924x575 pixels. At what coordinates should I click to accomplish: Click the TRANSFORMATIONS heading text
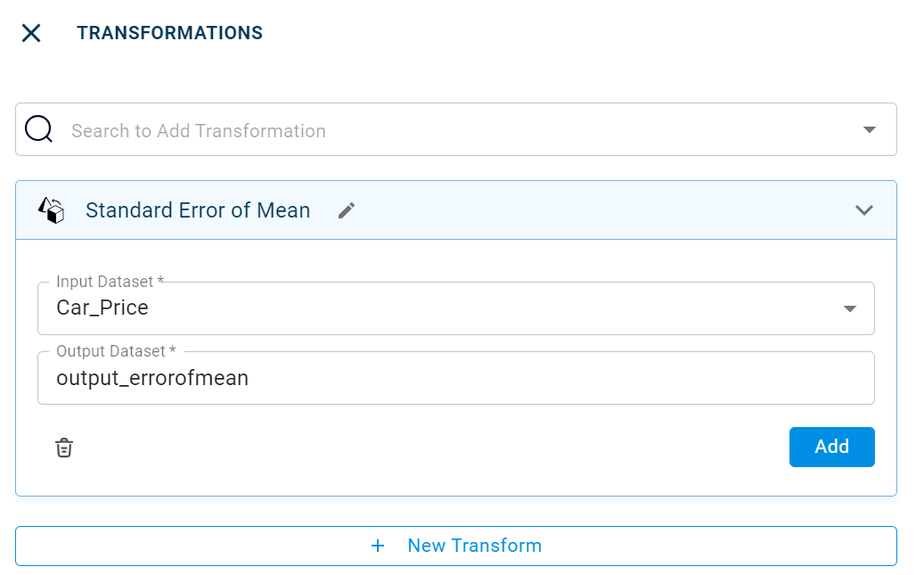[169, 33]
